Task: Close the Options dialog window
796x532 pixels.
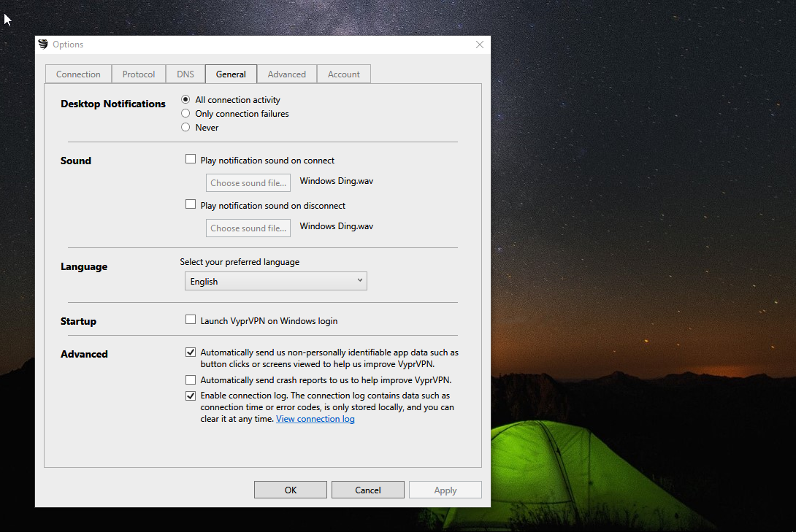Action: (480, 45)
